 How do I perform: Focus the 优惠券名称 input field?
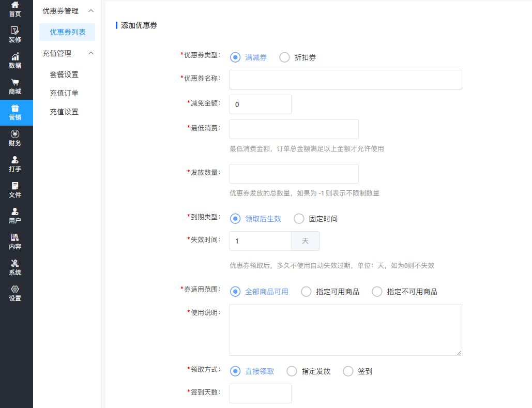(x=346, y=80)
